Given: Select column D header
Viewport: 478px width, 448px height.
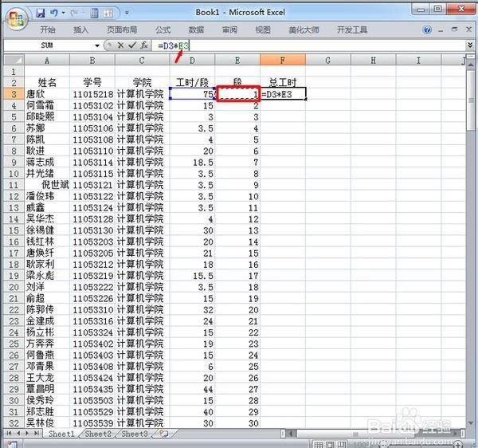Looking at the screenshot, I should coord(192,60).
